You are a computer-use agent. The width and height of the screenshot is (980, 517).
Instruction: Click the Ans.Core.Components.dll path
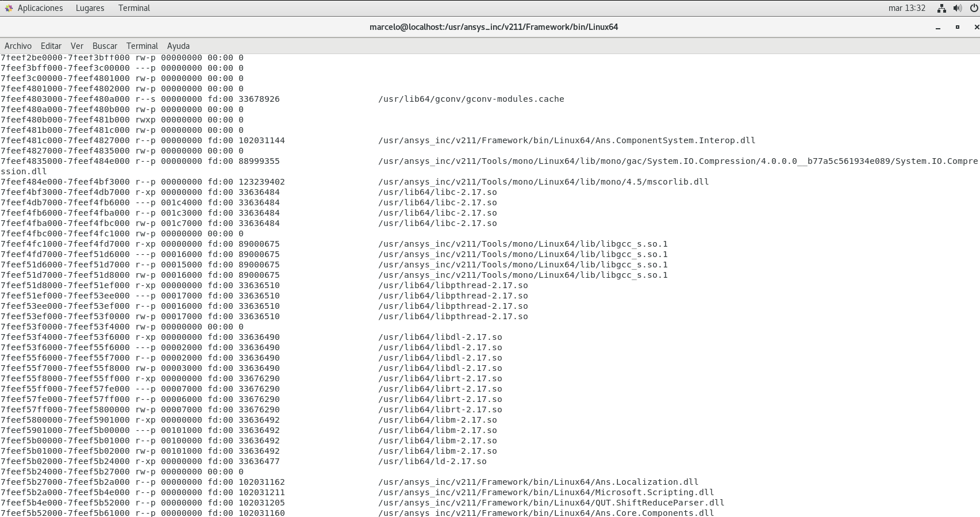(x=546, y=513)
